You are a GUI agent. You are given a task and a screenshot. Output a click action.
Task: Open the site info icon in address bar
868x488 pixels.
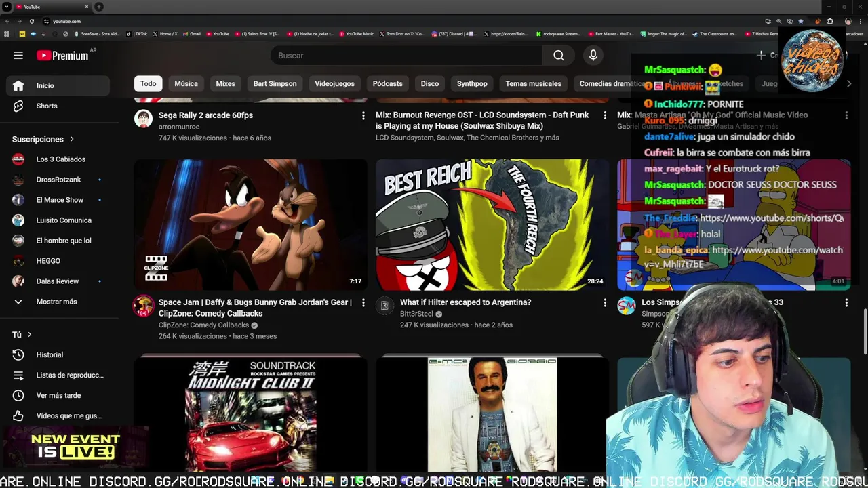click(46, 21)
